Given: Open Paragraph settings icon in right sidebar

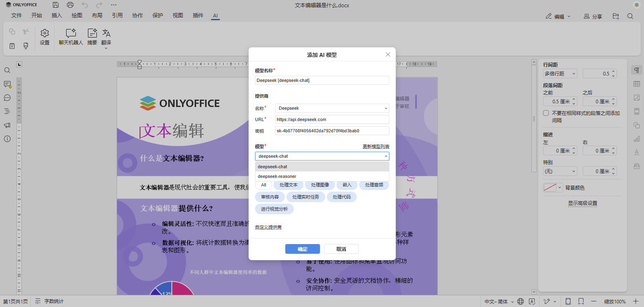Looking at the screenshot, I should (x=637, y=70).
